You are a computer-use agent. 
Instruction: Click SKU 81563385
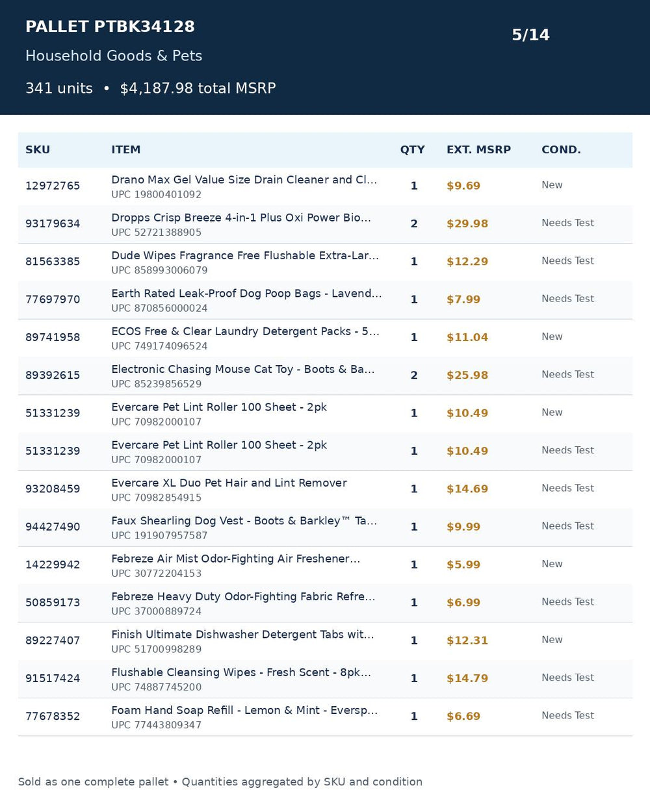(53, 262)
